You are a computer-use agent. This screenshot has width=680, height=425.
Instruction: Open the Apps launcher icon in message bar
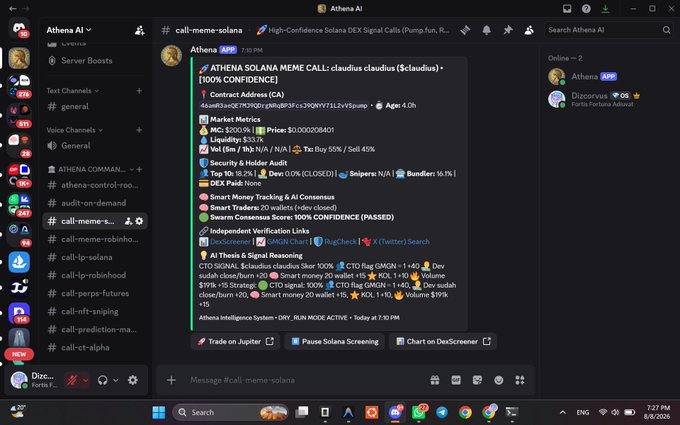click(520, 380)
